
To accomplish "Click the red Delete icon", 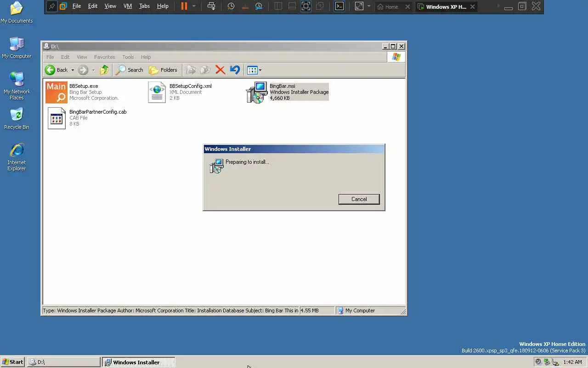I will click(x=220, y=70).
